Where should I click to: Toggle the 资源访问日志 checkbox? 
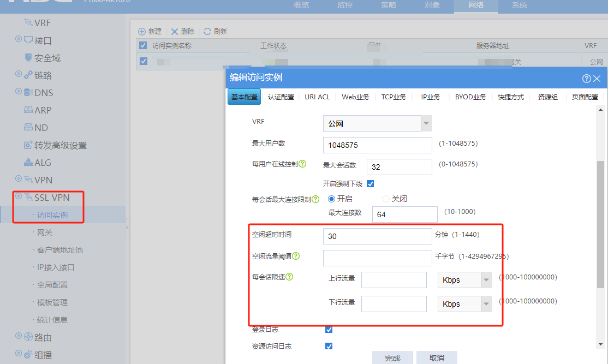pyautogui.click(x=329, y=346)
